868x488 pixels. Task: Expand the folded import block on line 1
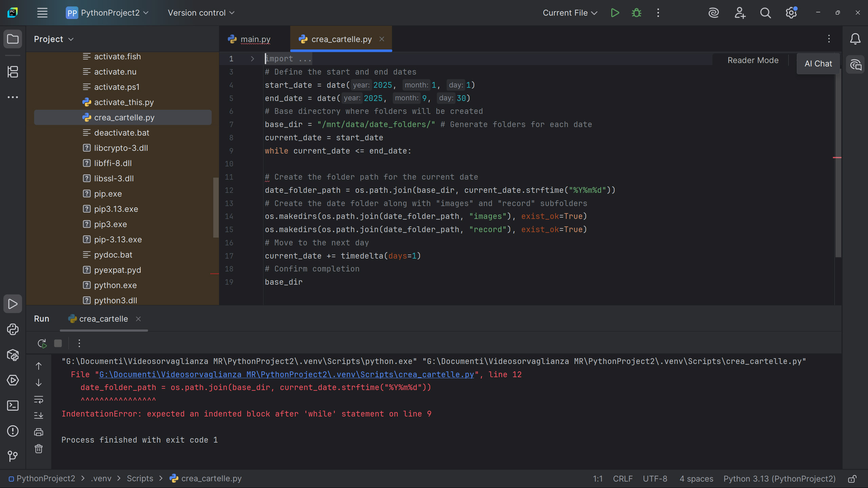tap(252, 59)
